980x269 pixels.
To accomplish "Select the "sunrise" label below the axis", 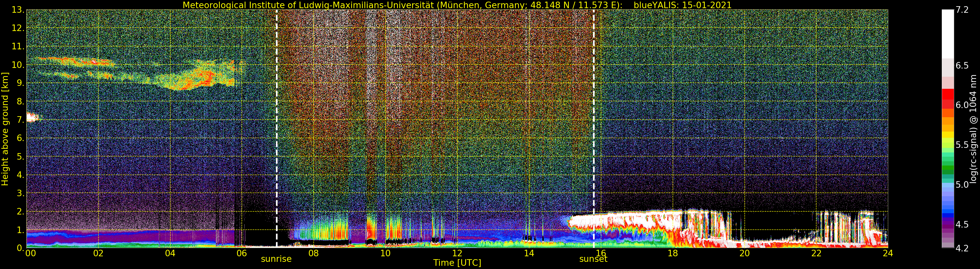I will coord(276,259).
